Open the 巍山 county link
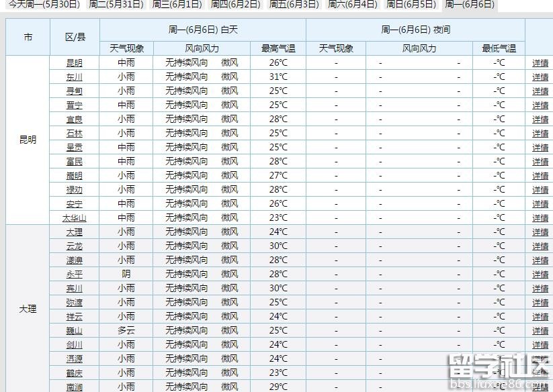The width and height of the screenshot is (553, 392). 75,331
